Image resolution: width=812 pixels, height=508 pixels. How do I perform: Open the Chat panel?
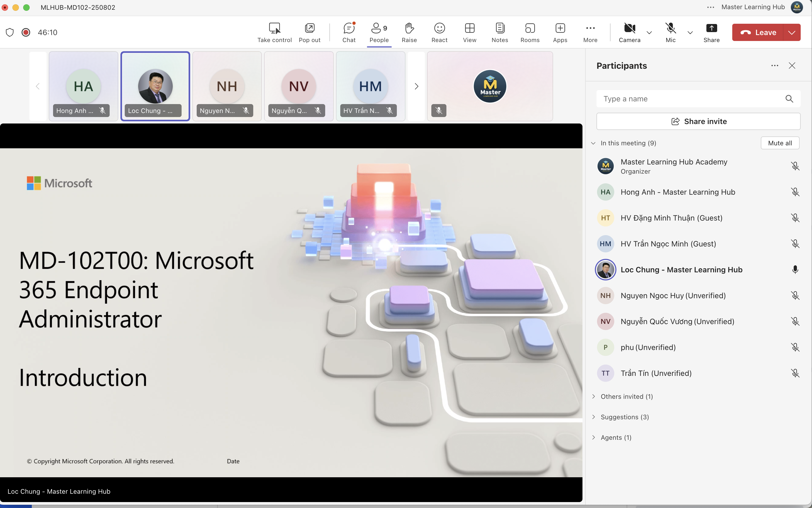[349, 32]
